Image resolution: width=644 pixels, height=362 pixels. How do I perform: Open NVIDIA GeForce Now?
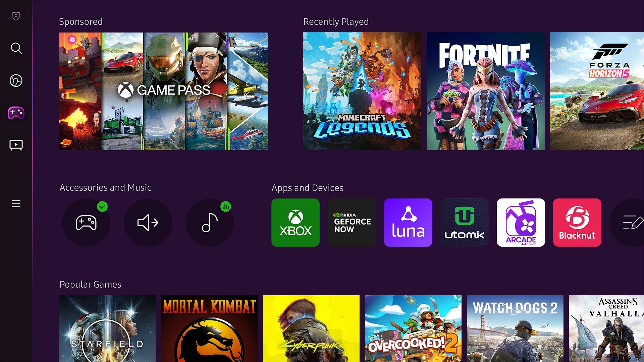pyautogui.click(x=352, y=222)
